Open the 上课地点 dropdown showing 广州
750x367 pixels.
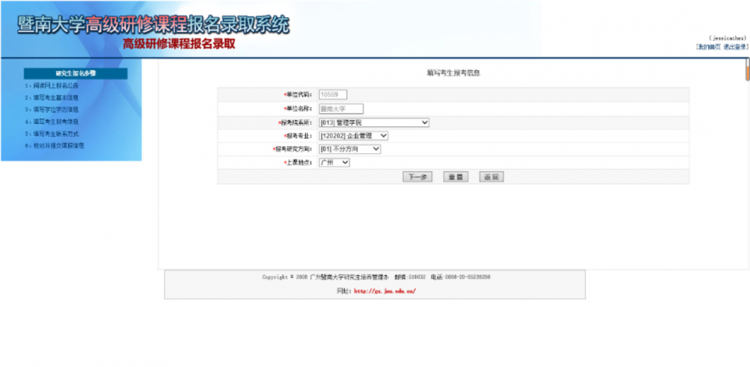334,163
